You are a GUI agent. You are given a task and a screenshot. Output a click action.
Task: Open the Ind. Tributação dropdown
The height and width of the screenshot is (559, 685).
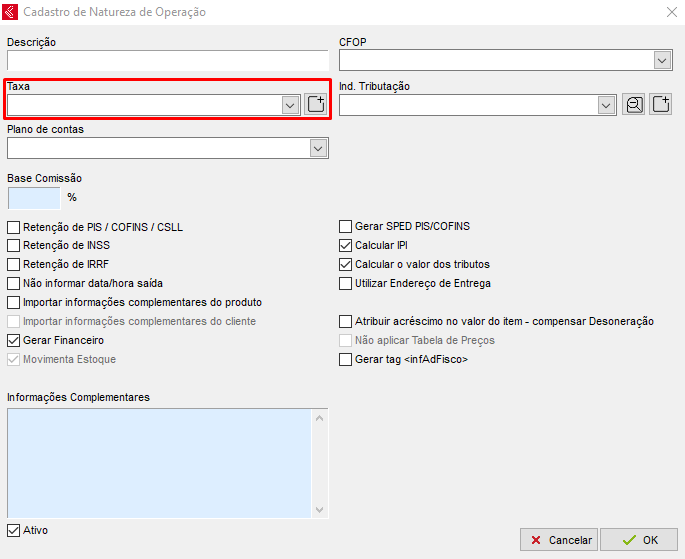pyautogui.click(x=606, y=105)
